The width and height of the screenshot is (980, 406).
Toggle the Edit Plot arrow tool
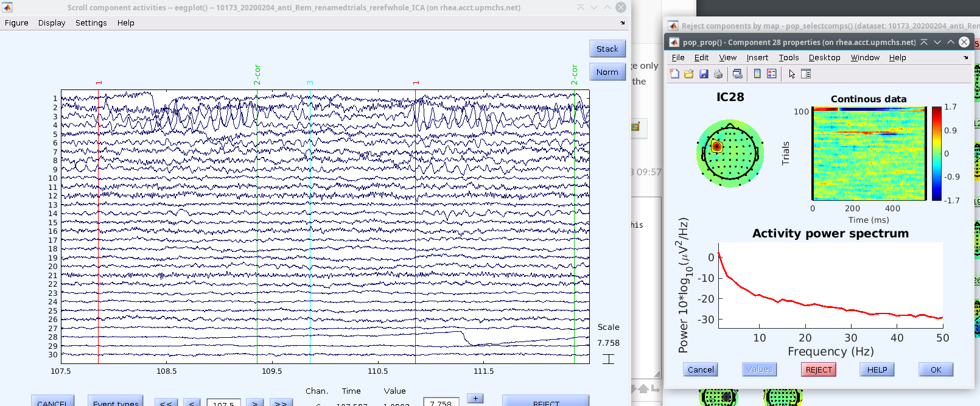[791, 74]
